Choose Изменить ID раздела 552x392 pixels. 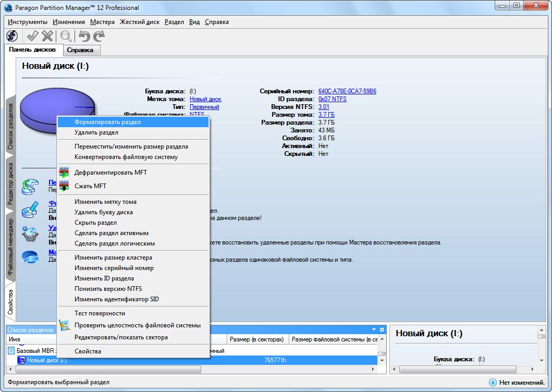[133, 278]
